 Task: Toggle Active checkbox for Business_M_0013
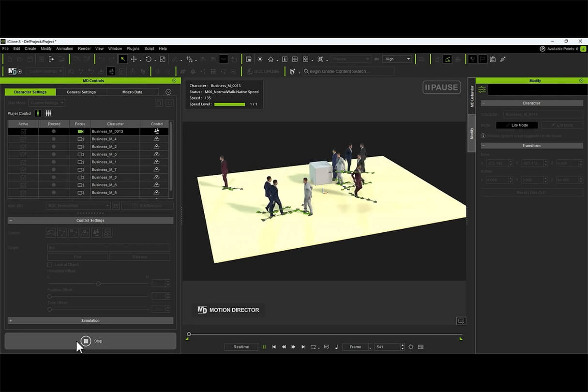23,131
